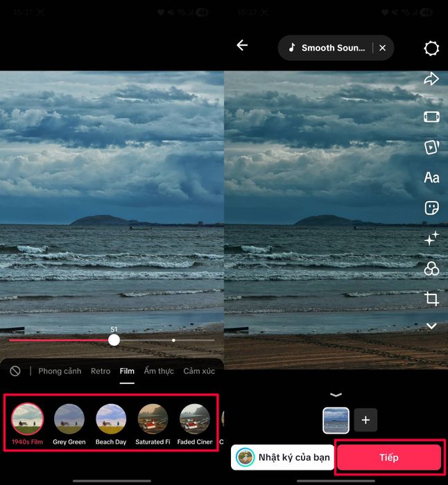Open the stickers icon
This screenshot has height=485, width=448.
click(x=431, y=208)
